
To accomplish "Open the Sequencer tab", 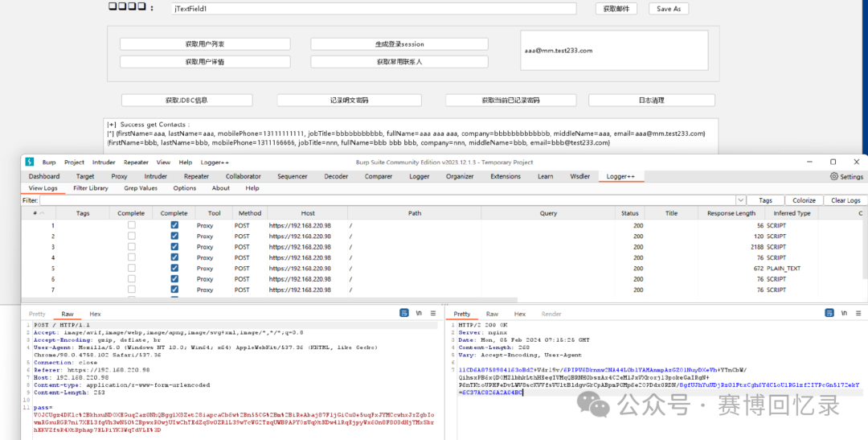I will [x=293, y=176].
